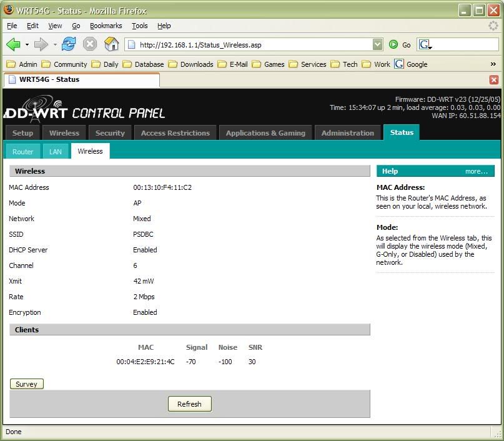This screenshot has height=441, width=504.
Task: Go to the Home page icon
Action: 111,44
